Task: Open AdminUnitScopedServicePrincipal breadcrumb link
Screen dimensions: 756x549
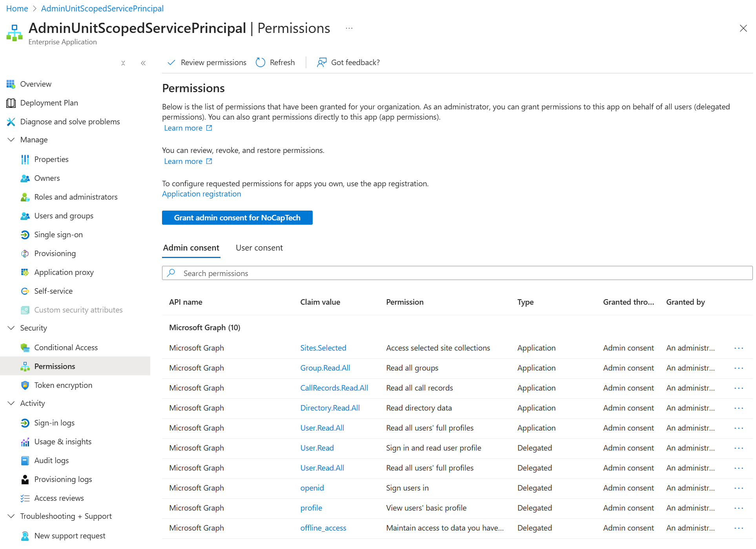Action: tap(102, 8)
